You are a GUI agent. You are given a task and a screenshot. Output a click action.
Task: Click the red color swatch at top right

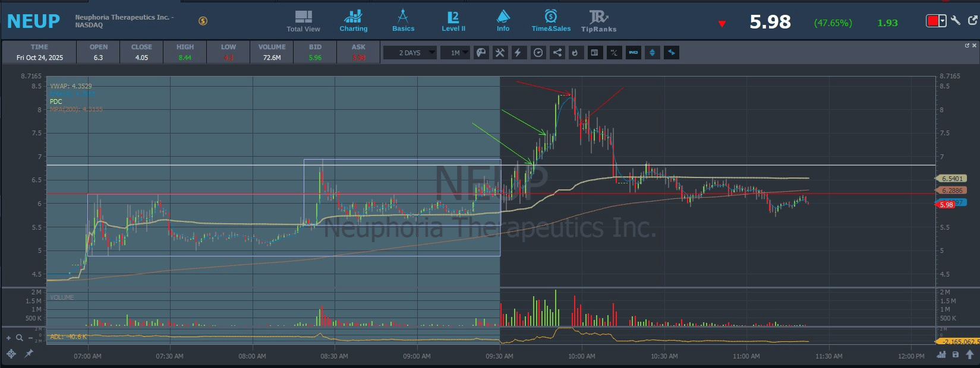[x=932, y=21]
